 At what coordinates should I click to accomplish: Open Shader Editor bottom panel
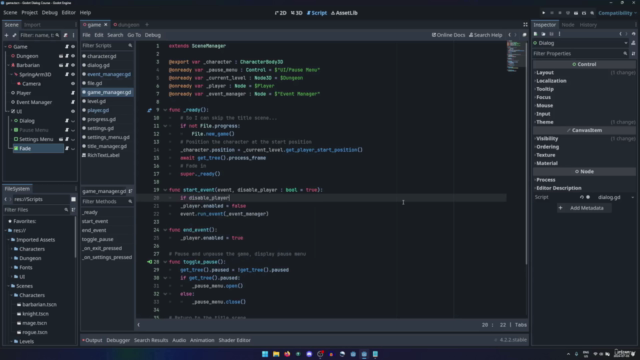pyautogui.click(x=234, y=340)
